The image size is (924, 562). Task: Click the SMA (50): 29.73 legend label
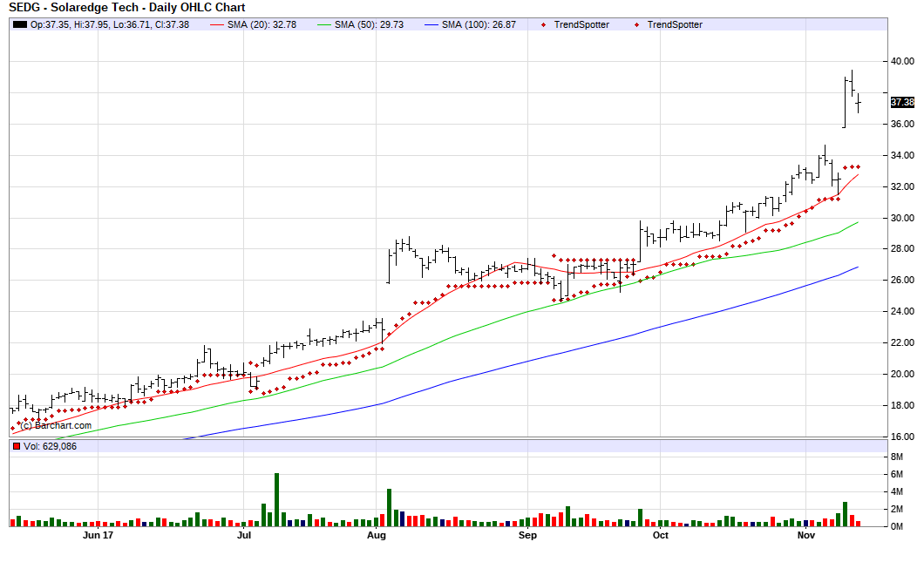click(x=369, y=24)
